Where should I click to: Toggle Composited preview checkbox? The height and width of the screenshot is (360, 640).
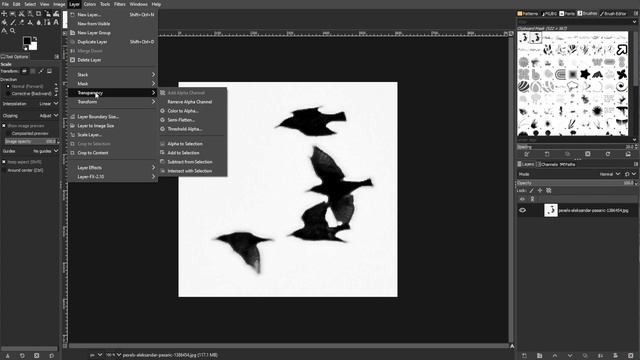9,133
